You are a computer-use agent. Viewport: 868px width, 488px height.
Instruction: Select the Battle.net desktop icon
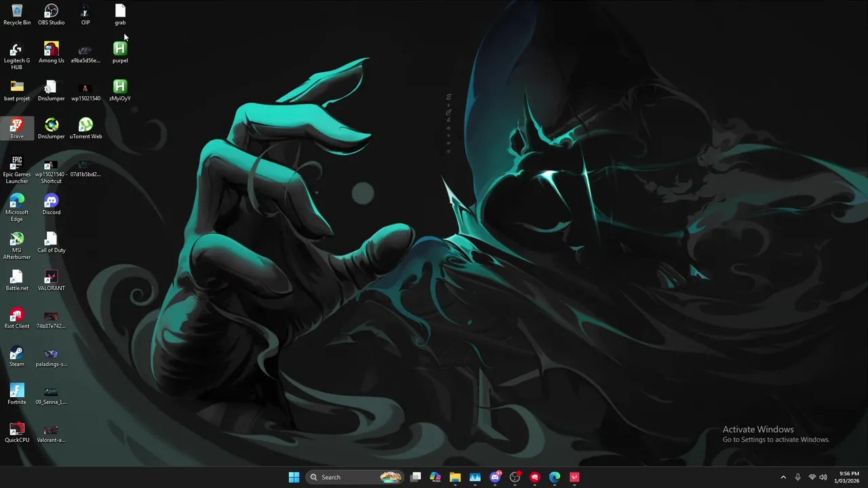[17, 281]
